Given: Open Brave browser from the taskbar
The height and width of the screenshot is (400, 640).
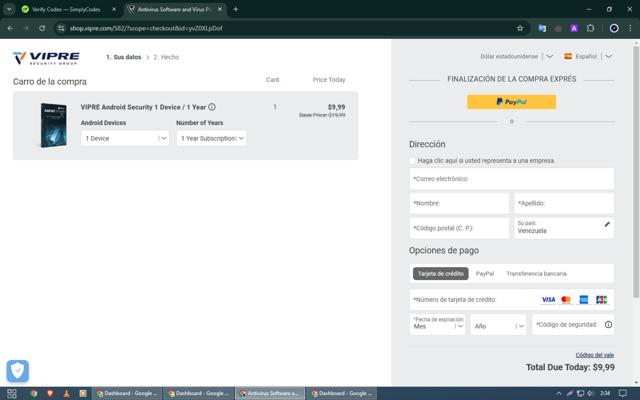Looking at the screenshot, I should click(x=50, y=393).
